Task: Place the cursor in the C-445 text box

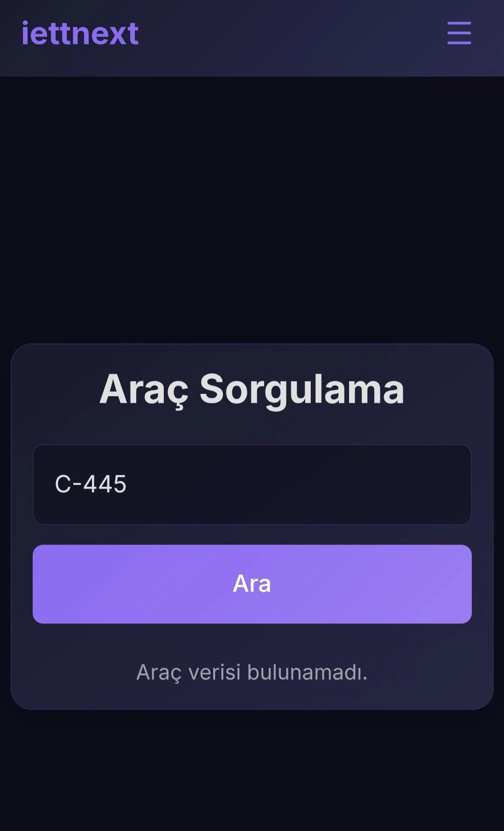Action: pos(252,484)
